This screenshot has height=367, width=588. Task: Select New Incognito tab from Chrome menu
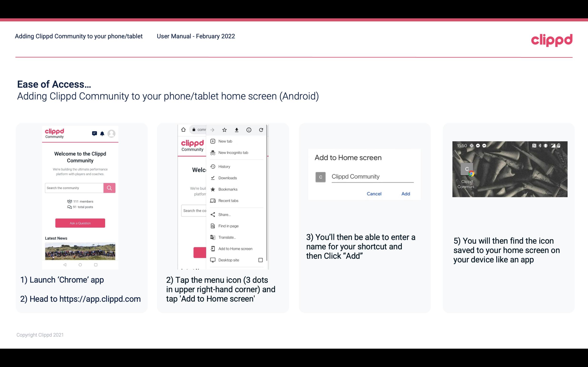(233, 153)
